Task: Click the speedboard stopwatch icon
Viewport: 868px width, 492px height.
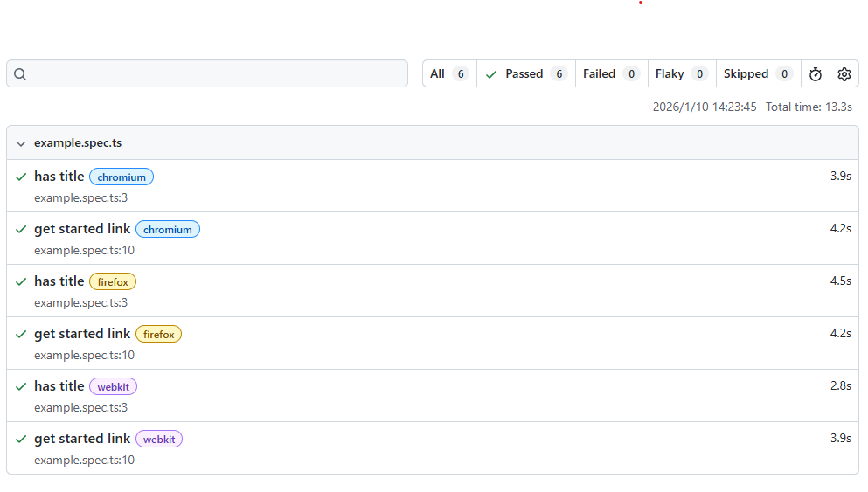Action: click(x=815, y=74)
